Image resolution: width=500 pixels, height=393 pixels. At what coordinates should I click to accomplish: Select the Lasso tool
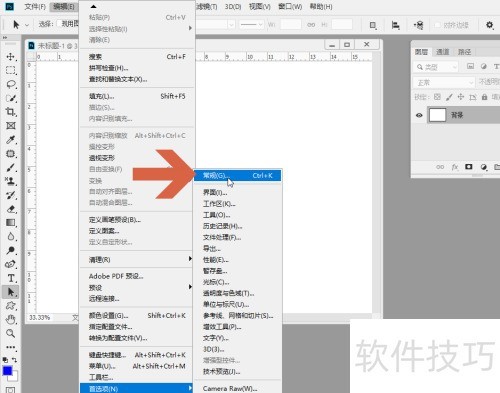[11, 84]
